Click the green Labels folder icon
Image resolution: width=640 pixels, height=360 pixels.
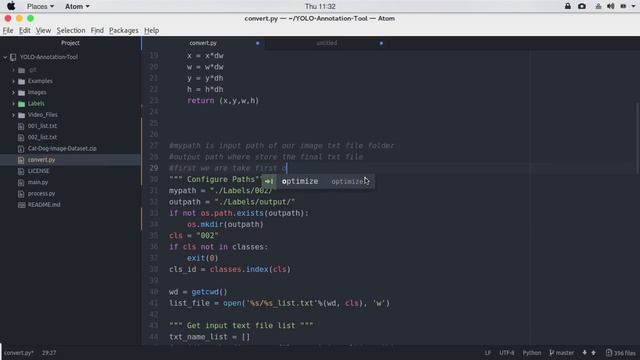22,104
